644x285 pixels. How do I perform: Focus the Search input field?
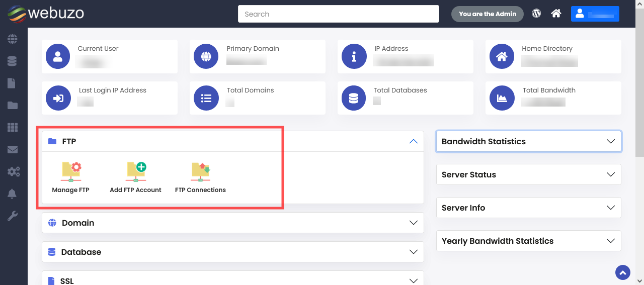click(x=339, y=14)
